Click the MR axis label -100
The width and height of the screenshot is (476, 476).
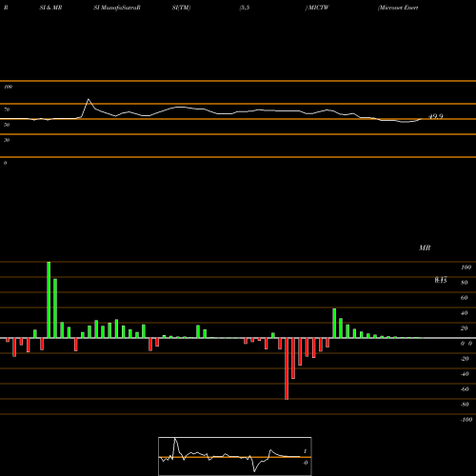466,420
